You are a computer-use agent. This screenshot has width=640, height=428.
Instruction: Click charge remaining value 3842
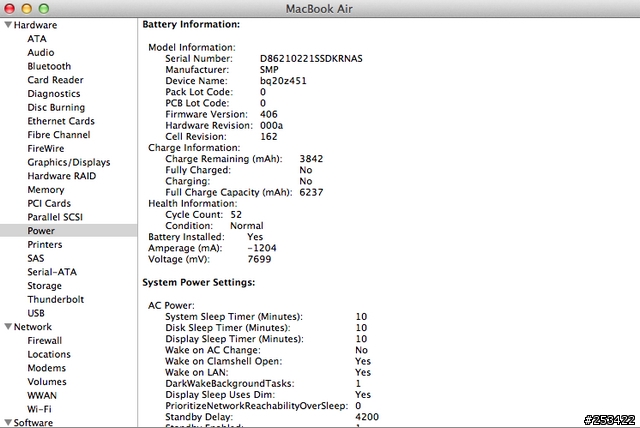click(311, 159)
